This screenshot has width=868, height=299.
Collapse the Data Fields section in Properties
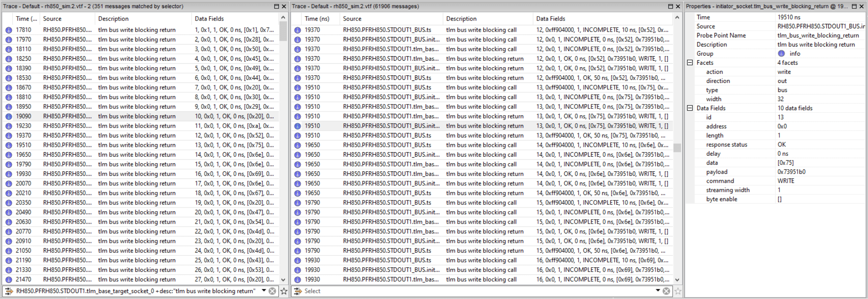690,108
